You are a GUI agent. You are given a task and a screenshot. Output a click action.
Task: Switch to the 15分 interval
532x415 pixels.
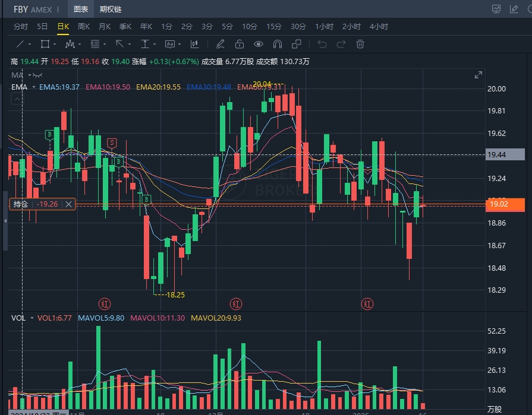click(x=273, y=27)
